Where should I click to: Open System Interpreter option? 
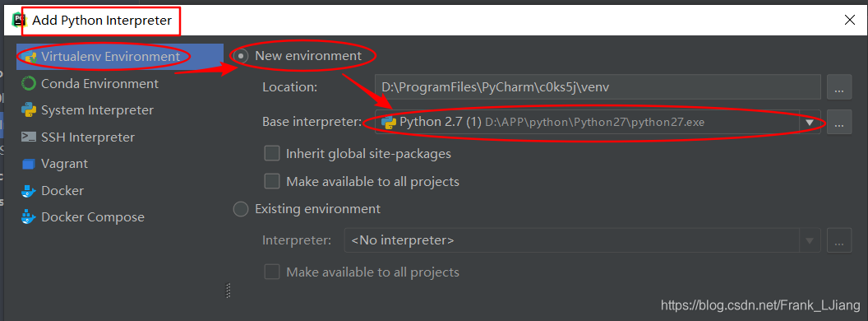point(120,110)
